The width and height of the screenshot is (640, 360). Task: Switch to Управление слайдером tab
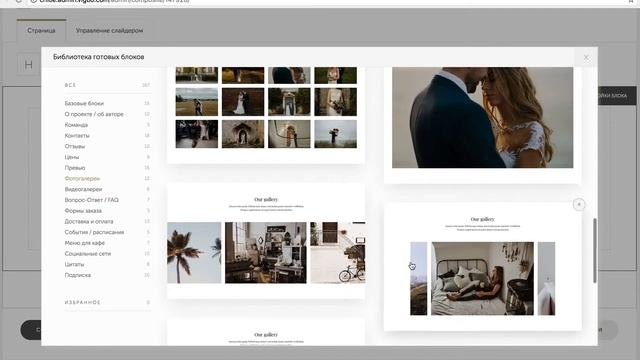coord(109,31)
